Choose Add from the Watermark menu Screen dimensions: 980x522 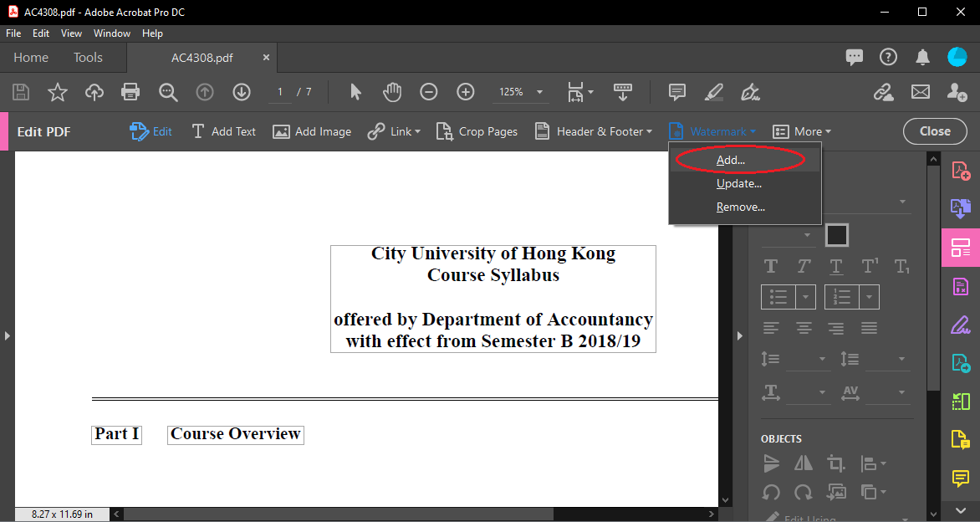(731, 160)
